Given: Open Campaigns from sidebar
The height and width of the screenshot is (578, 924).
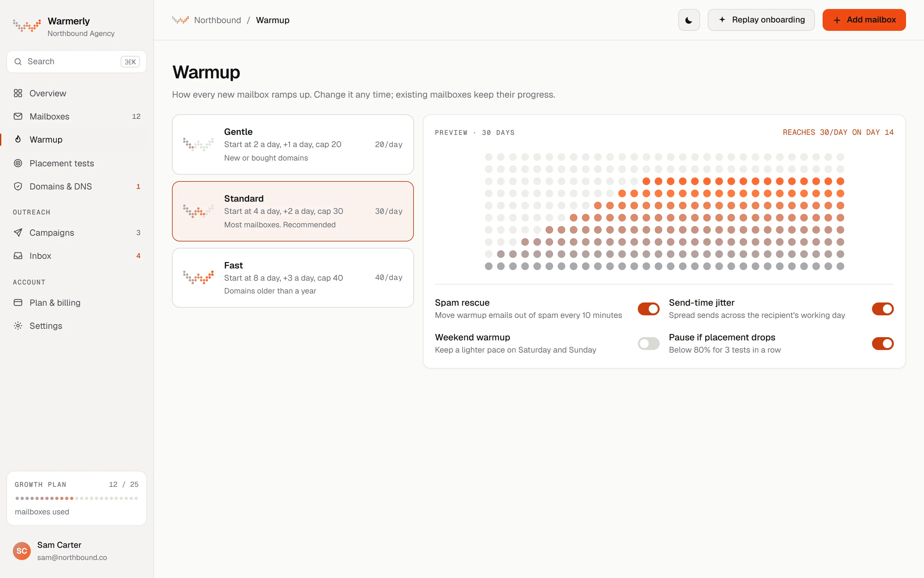Looking at the screenshot, I should (77, 232).
